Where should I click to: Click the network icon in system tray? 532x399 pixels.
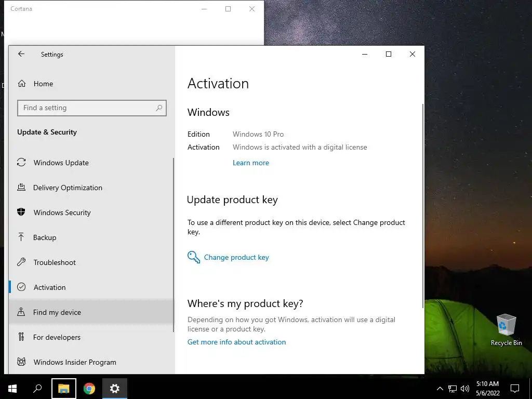pyautogui.click(x=453, y=389)
